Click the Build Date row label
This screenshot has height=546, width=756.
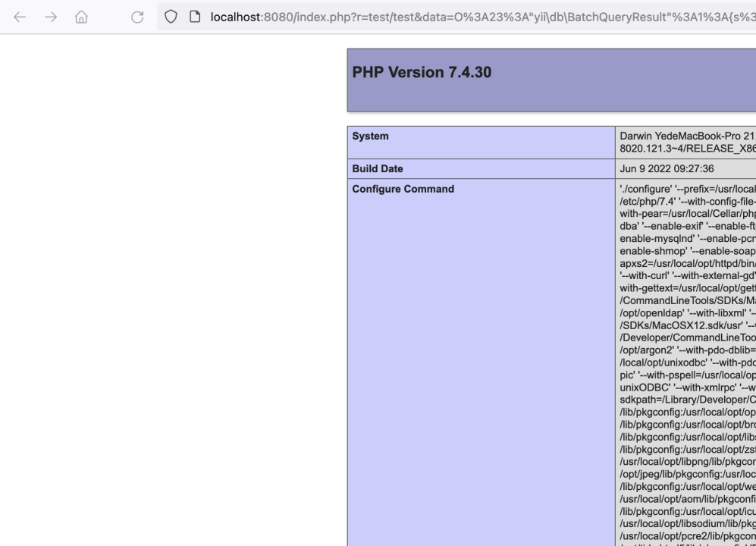pyautogui.click(x=378, y=169)
